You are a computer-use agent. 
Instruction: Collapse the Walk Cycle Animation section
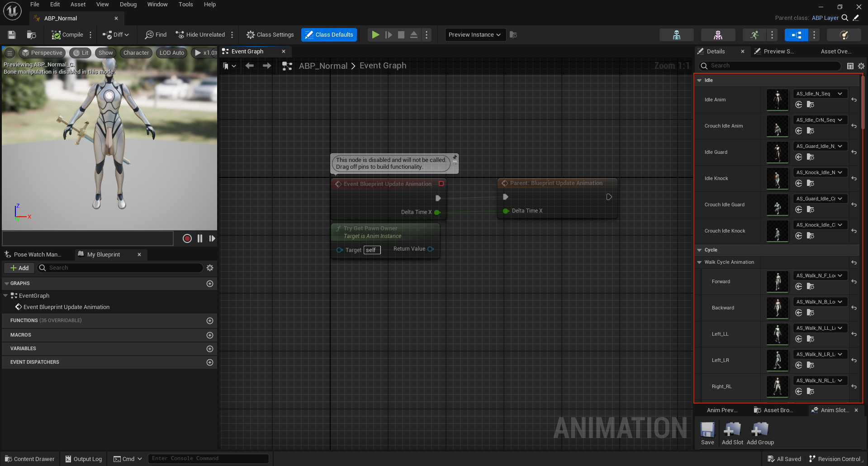coord(699,262)
